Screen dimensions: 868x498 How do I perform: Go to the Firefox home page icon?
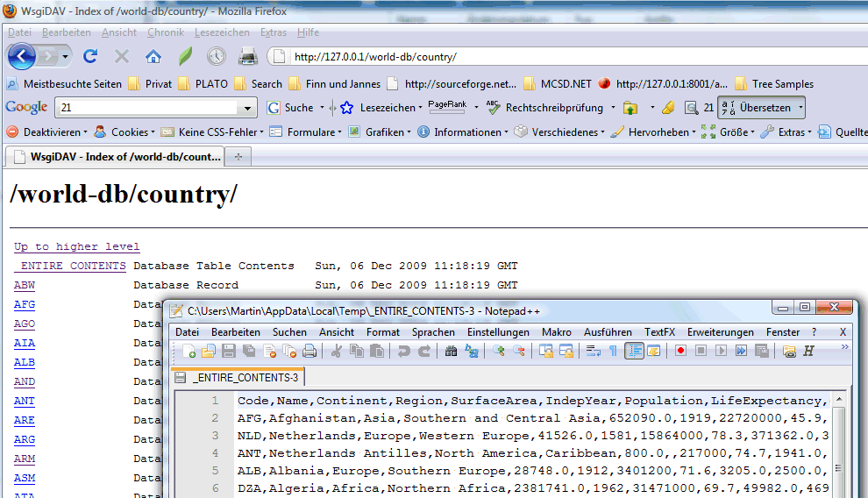point(153,57)
